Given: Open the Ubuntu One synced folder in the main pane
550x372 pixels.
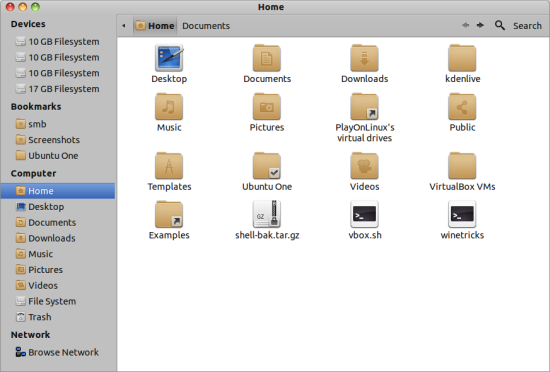Looking at the screenshot, I should coord(267,166).
